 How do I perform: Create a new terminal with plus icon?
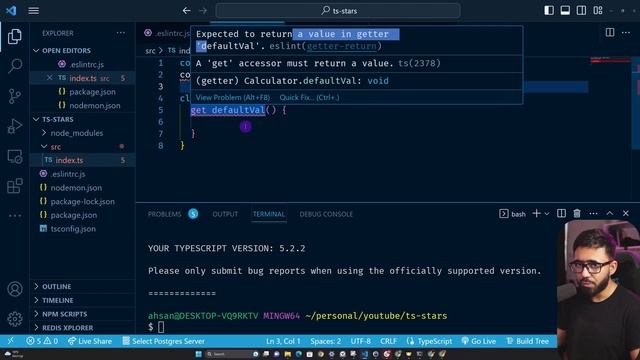[x=536, y=213]
